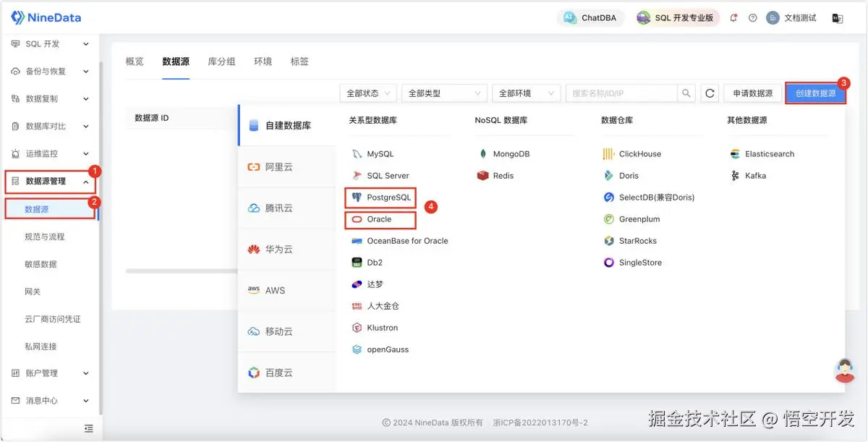The image size is (868, 442).
Task: Expand the 数据库对比 sidebar menu
Action: pos(50,127)
